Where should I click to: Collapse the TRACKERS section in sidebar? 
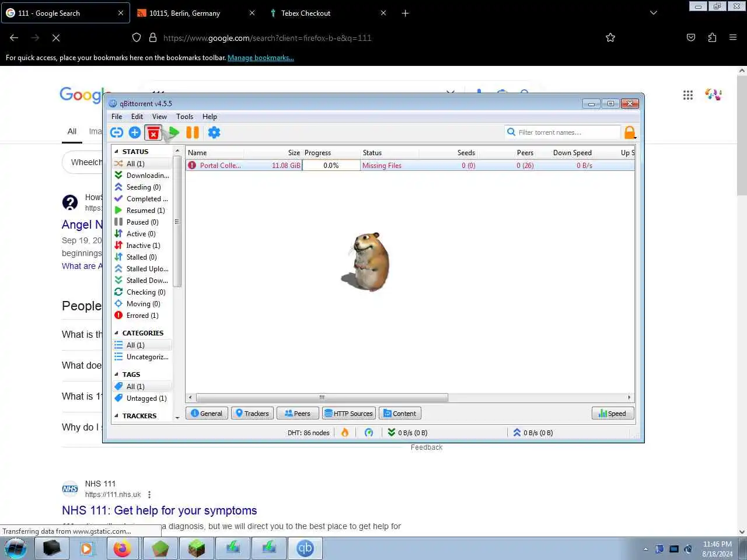click(x=116, y=416)
